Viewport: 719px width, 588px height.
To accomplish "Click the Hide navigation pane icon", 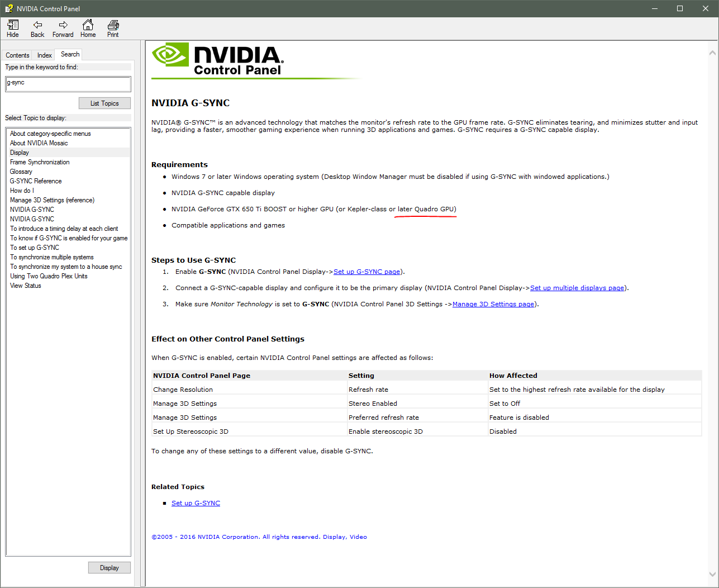I will pyautogui.click(x=13, y=29).
